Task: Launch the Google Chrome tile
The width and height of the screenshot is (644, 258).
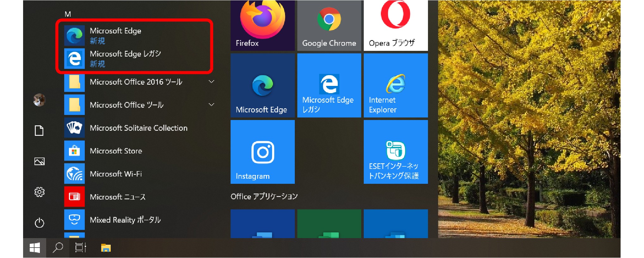Action: click(x=329, y=26)
